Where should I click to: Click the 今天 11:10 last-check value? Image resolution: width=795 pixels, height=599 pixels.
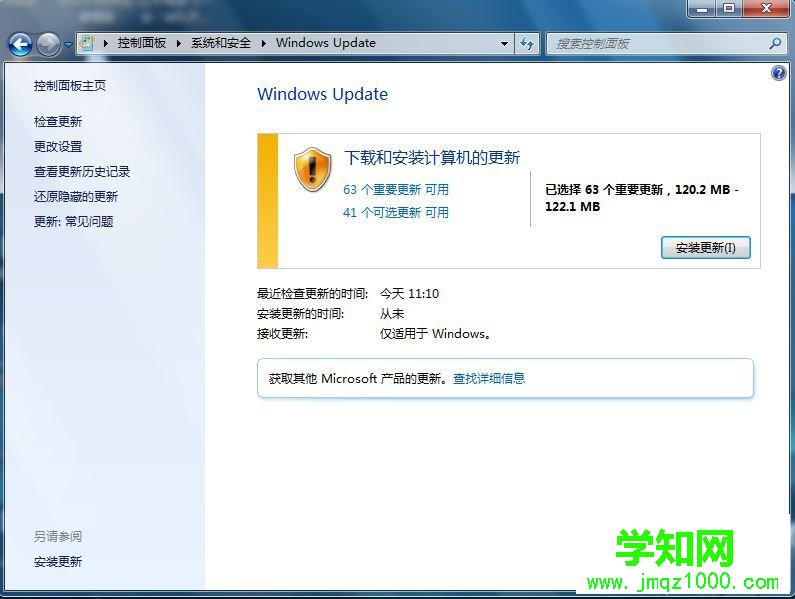coord(410,294)
